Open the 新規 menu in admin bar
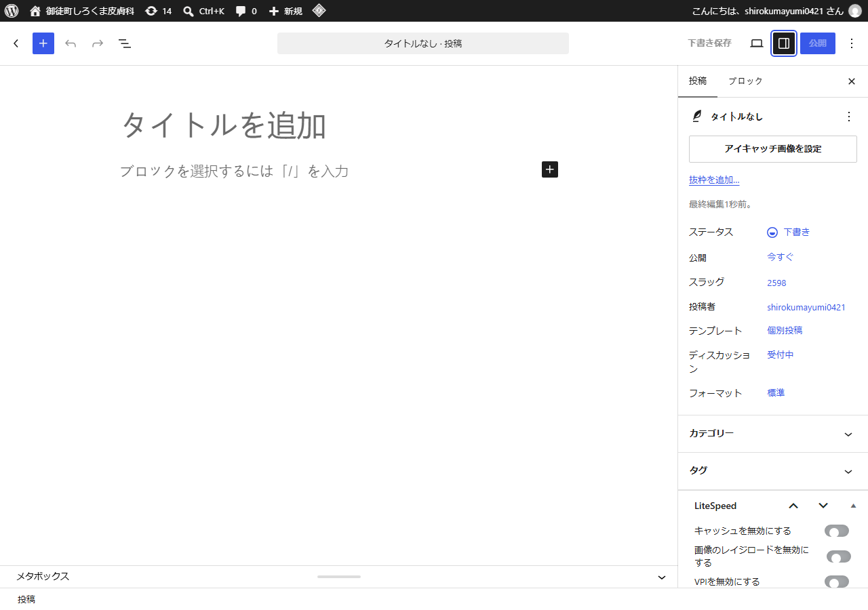Viewport: 868px width, 610px height. (285, 11)
